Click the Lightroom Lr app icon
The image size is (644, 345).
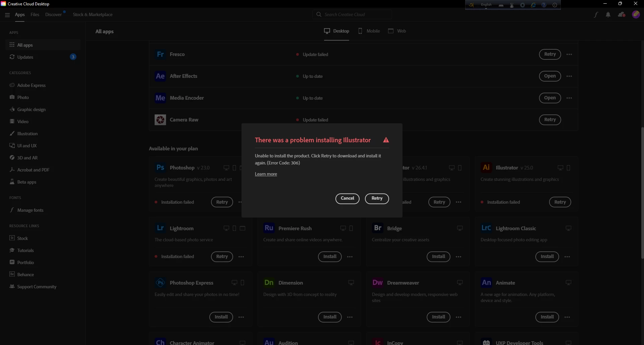[x=160, y=228]
